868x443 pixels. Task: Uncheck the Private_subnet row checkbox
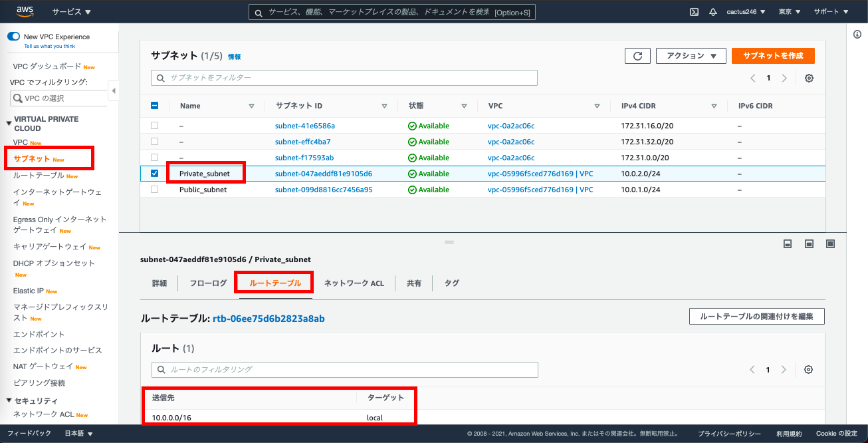155,173
